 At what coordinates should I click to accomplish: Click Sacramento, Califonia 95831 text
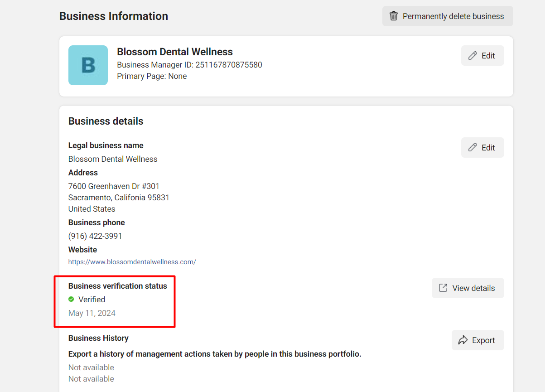click(119, 198)
